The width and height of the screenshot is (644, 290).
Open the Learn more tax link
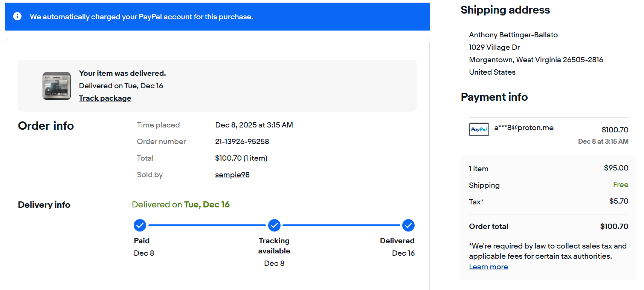coord(488,267)
